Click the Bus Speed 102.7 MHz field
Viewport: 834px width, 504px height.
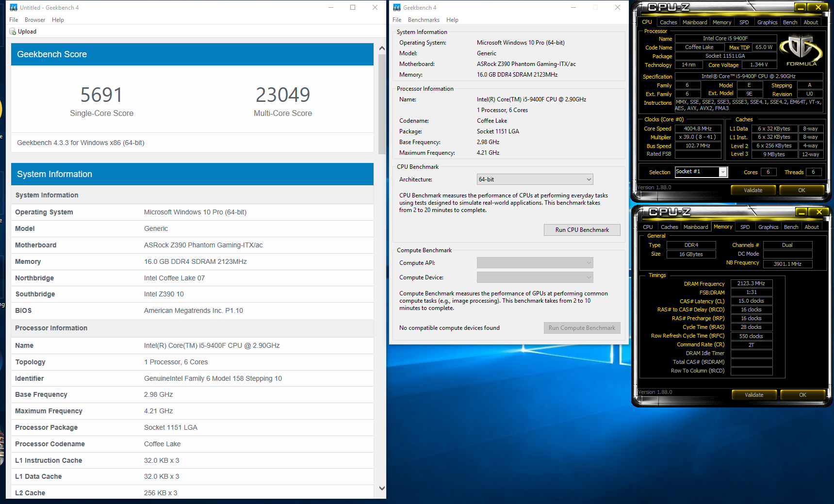pos(698,146)
